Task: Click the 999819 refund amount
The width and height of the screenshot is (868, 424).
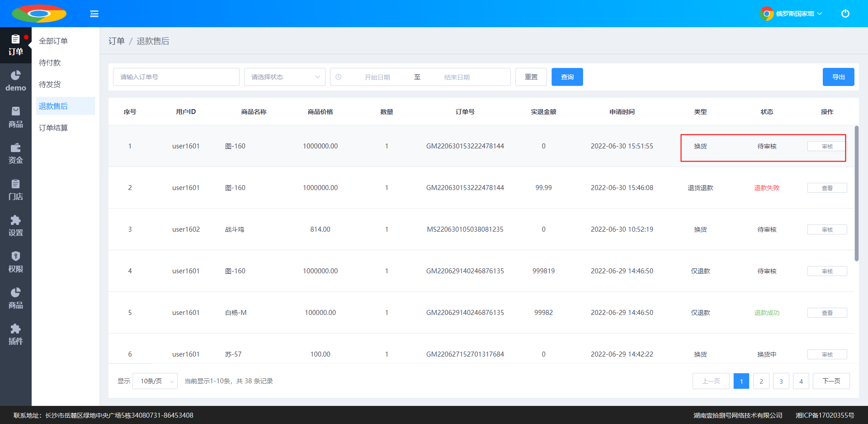Action: (543, 271)
